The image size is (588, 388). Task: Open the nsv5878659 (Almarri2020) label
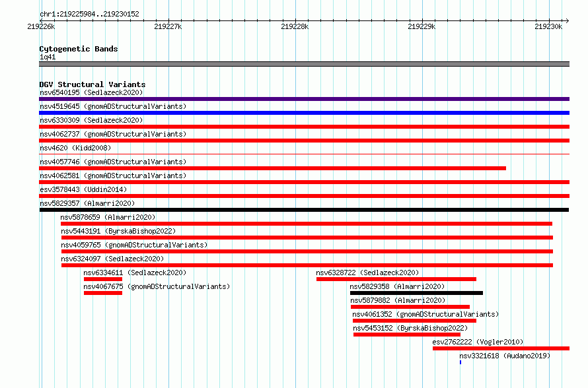(108, 217)
